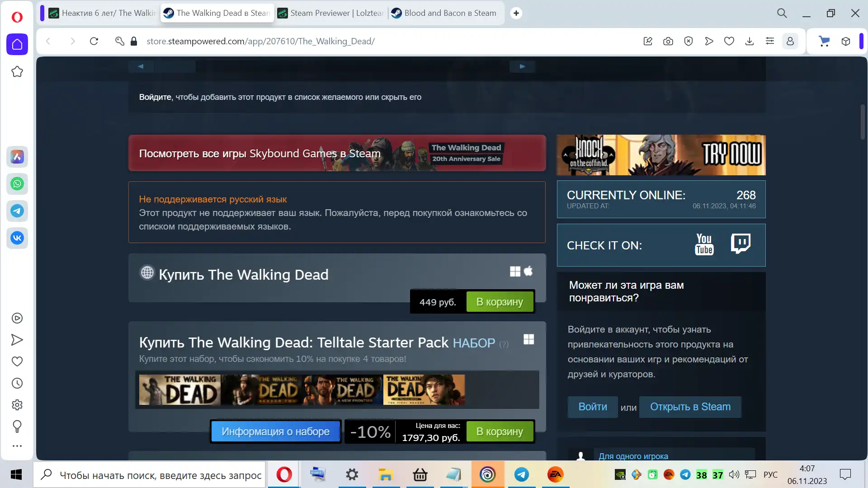Go back to previous page
868x488 pixels.
[48, 41]
